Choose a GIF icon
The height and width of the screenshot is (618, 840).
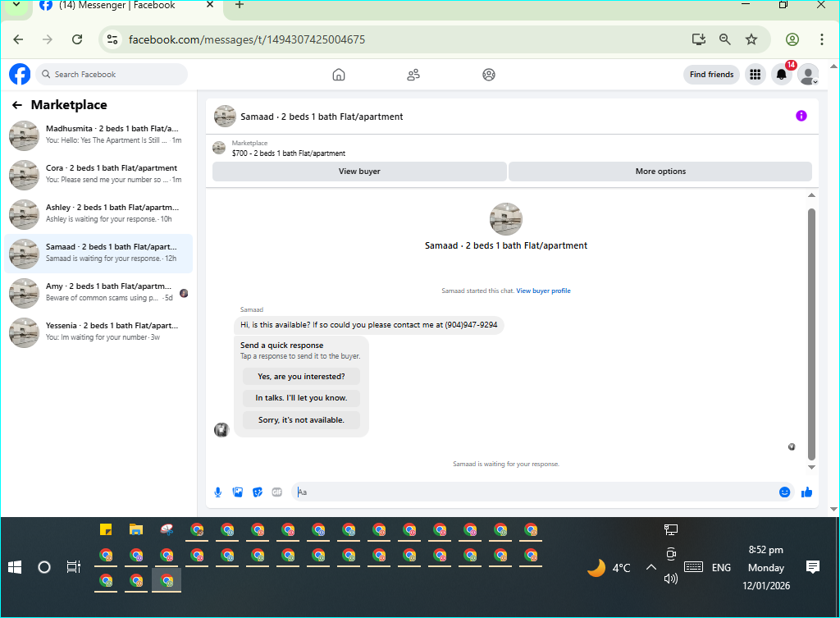point(277,492)
